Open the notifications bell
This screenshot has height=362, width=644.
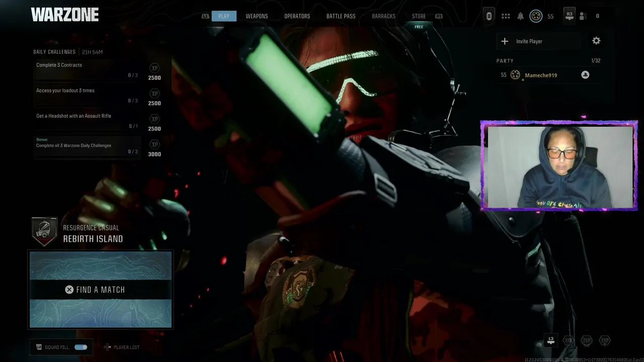pyautogui.click(x=521, y=16)
